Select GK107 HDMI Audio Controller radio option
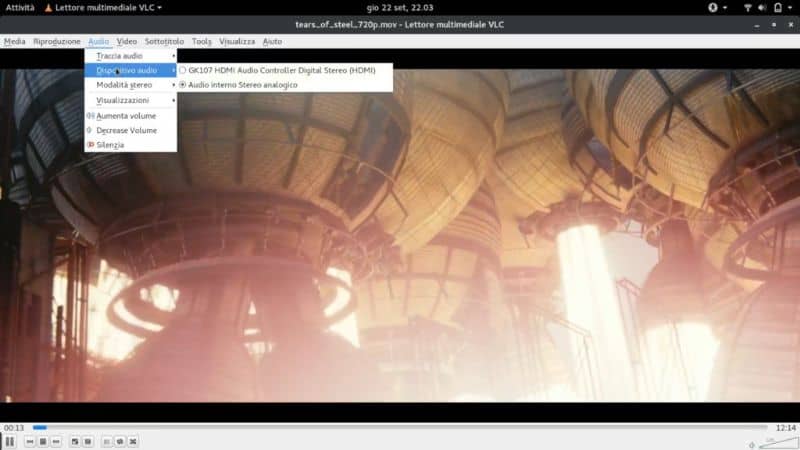The width and height of the screenshot is (800, 450). click(183, 70)
